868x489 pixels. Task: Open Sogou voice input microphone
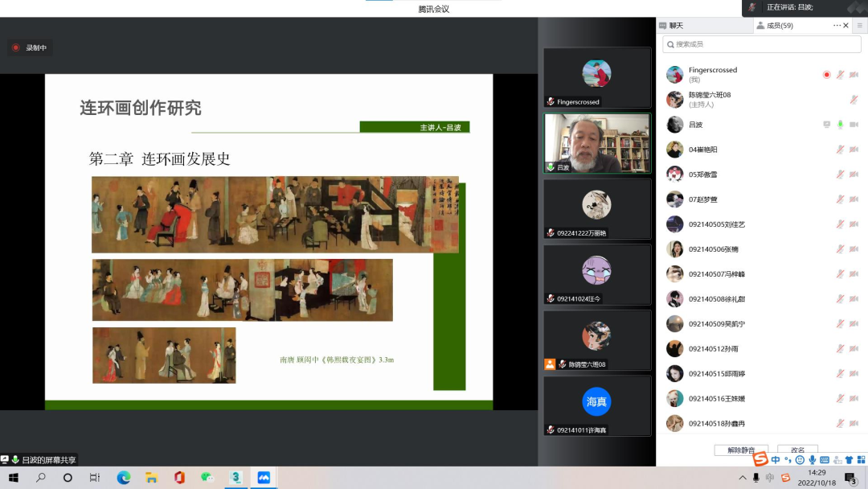813,460
